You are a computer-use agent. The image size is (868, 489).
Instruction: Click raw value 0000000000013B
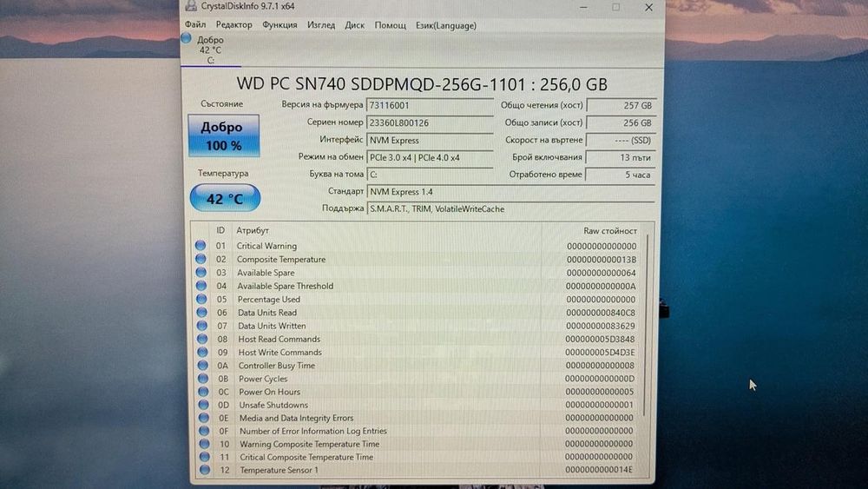pyautogui.click(x=602, y=259)
